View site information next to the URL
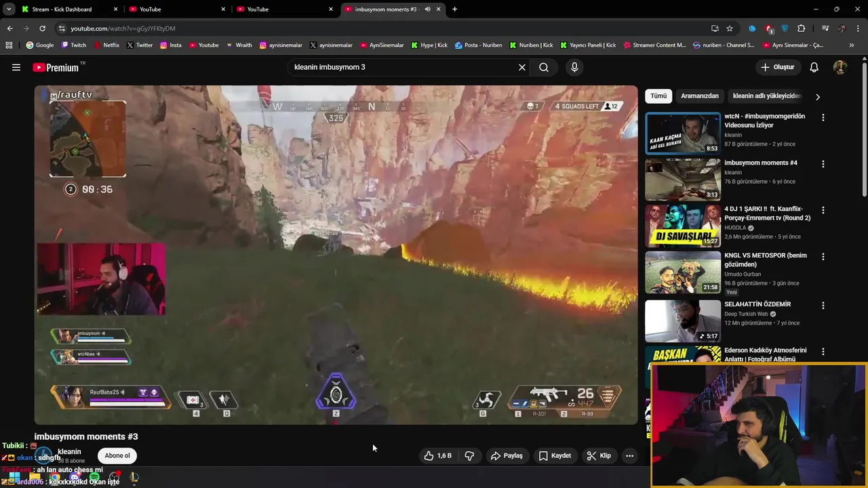868x488 pixels. (62, 28)
